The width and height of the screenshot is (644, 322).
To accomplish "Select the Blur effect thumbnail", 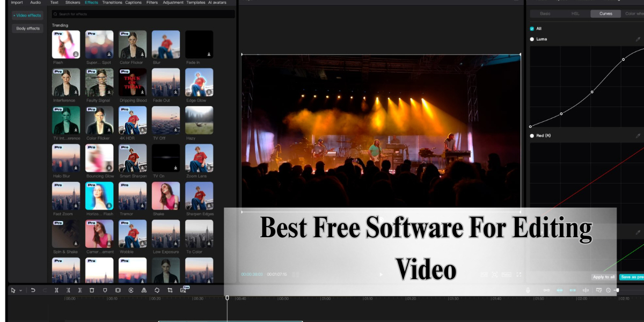I will pos(166,45).
